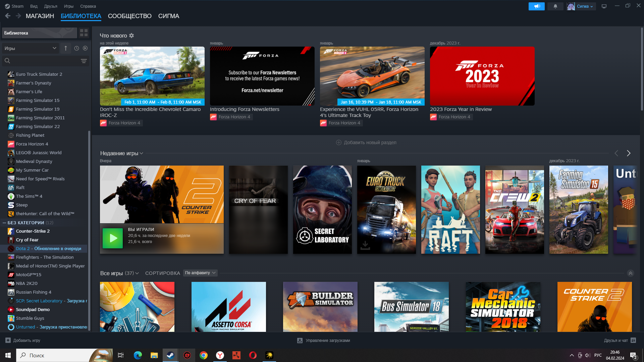Open friends and chat icon
The image size is (644, 362).
click(633, 340)
